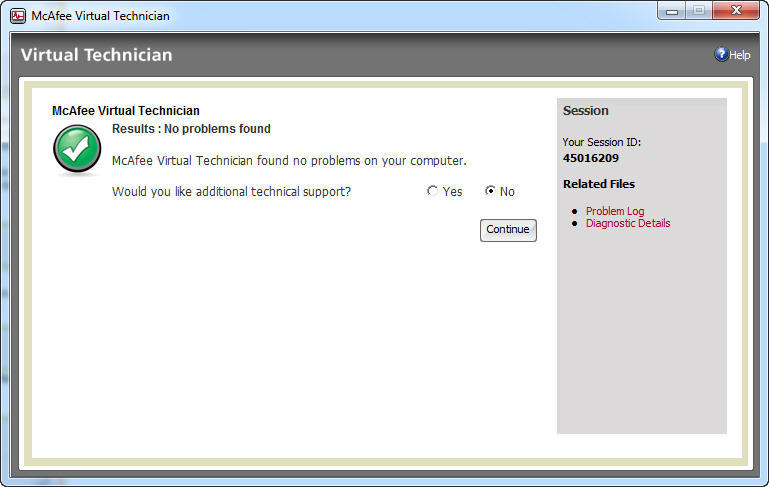Screen dimensions: 769x487
Task: Open Help via the question mark icon
Action: tap(720, 54)
